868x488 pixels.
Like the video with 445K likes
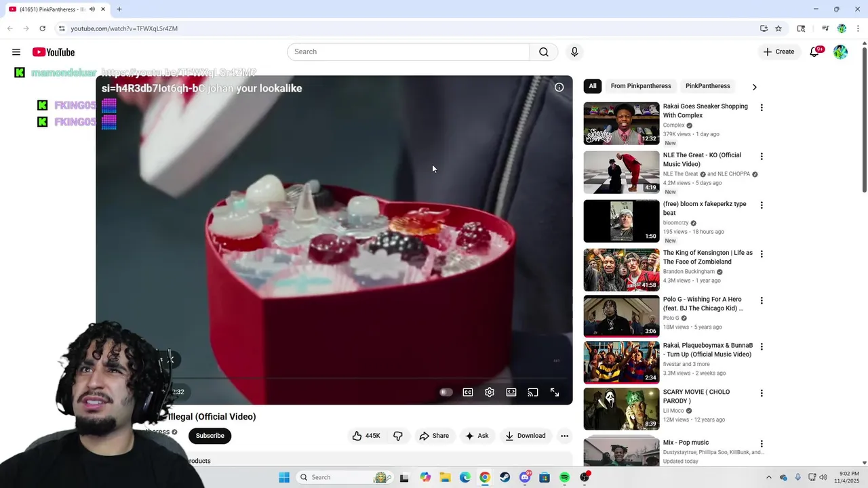(366, 436)
